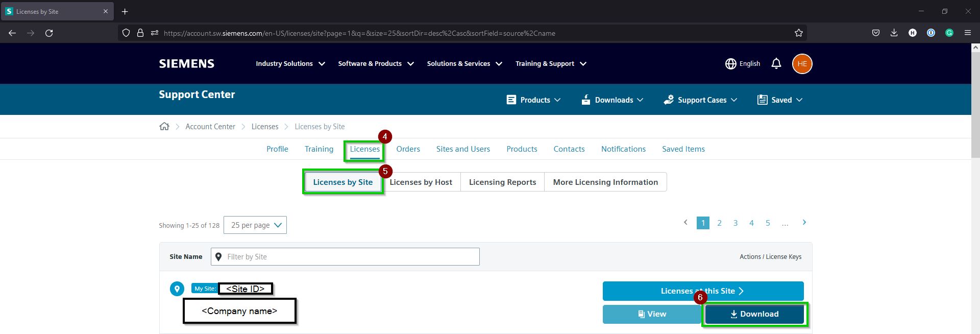Open the HE user avatar menu
This screenshot has width=980, height=334.
pyautogui.click(x=802, y=64)
